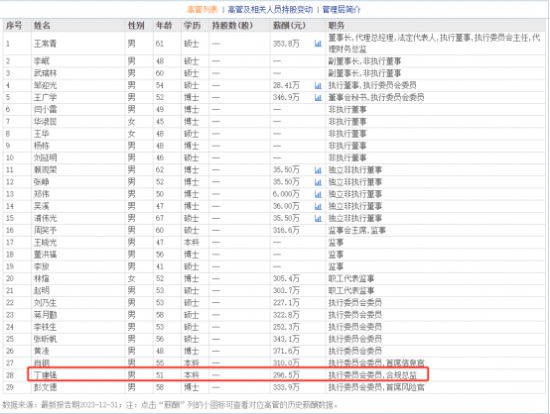Click salary value 343.1万 in row 25
The height and width of the screenshot is (414, 550).
(286, 339)
